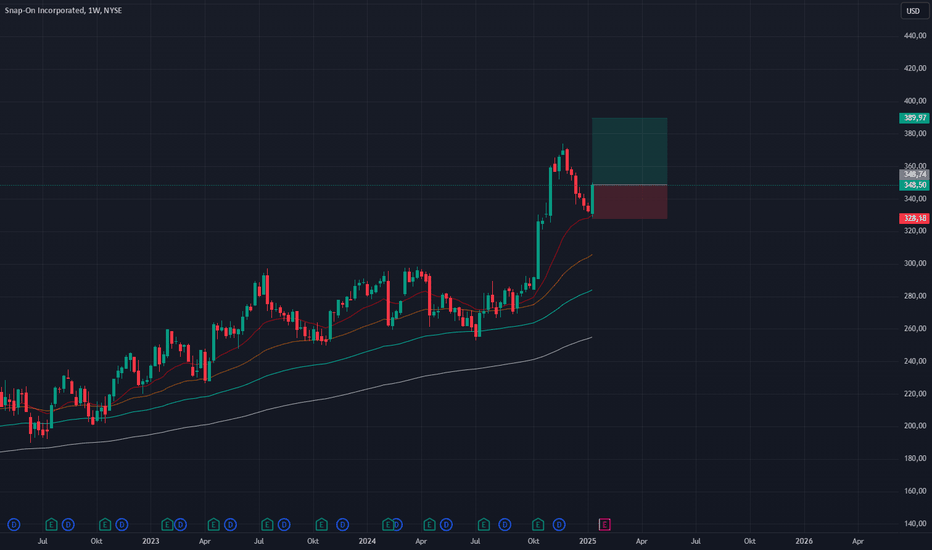The width and height of the screenshot is (932, 550).
Task: Click the 440,00 price axis label
Action: coord(915,36)
